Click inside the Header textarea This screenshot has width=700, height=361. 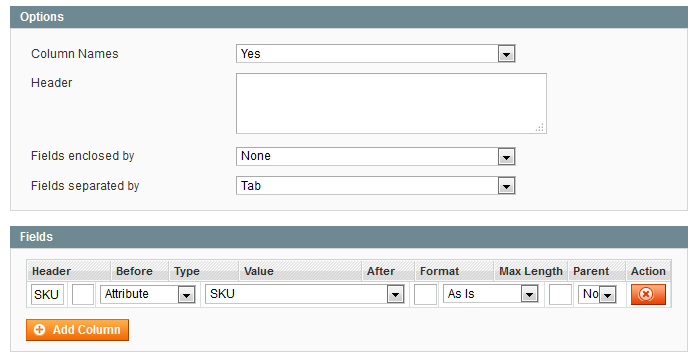[391, 104]
